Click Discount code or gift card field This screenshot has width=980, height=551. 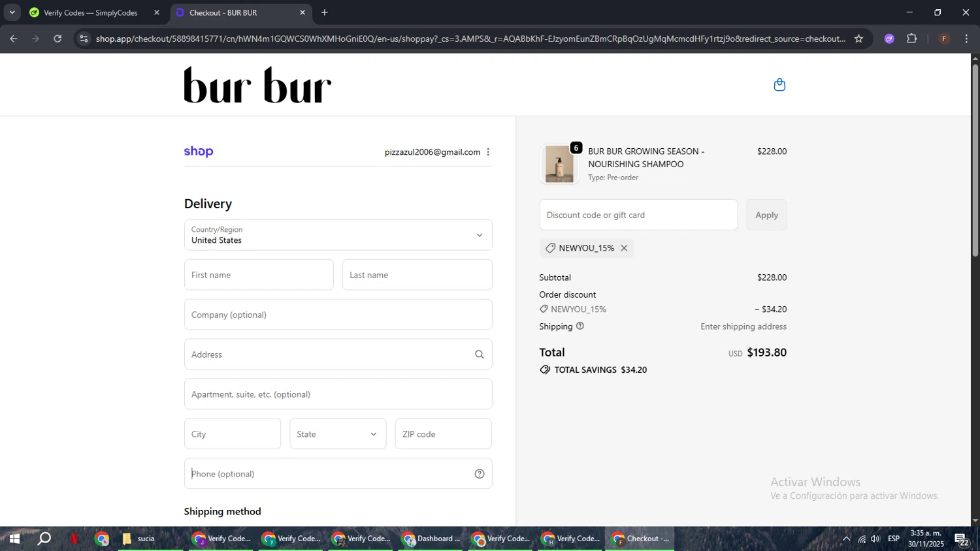coord(638,215)
